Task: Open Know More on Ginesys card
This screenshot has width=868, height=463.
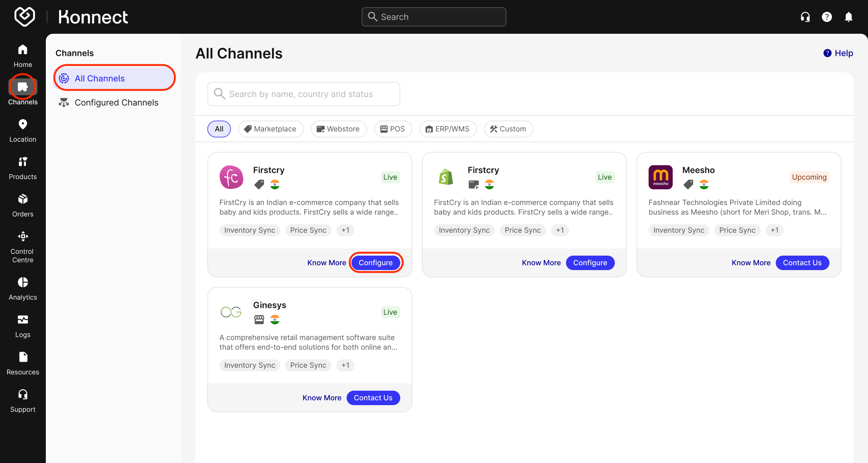Action: point(322,398)
